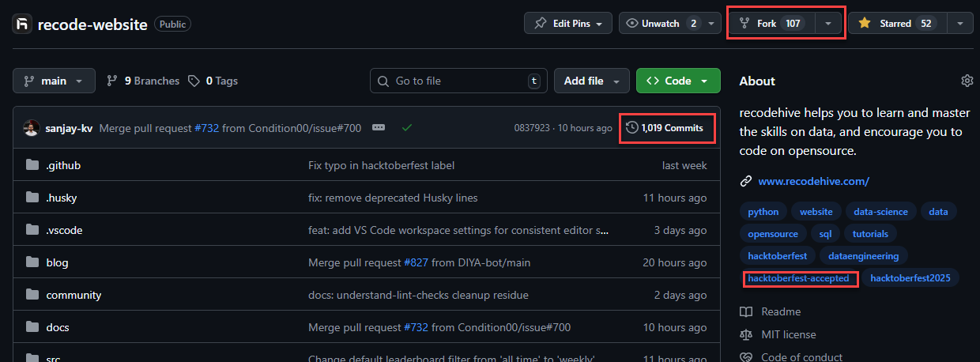Click the scales icon next to MIT license
The image size is (980, 362).
coord(746,334)
